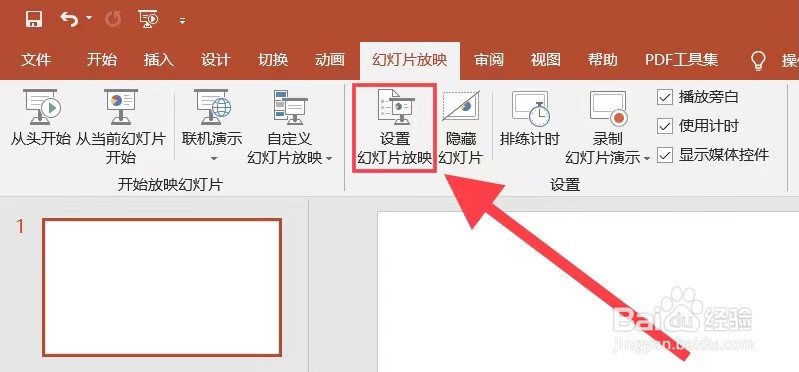This screenshot has width=799, height=372.
Task: Switch to the 动画 tab
Action: coord(330,60)
